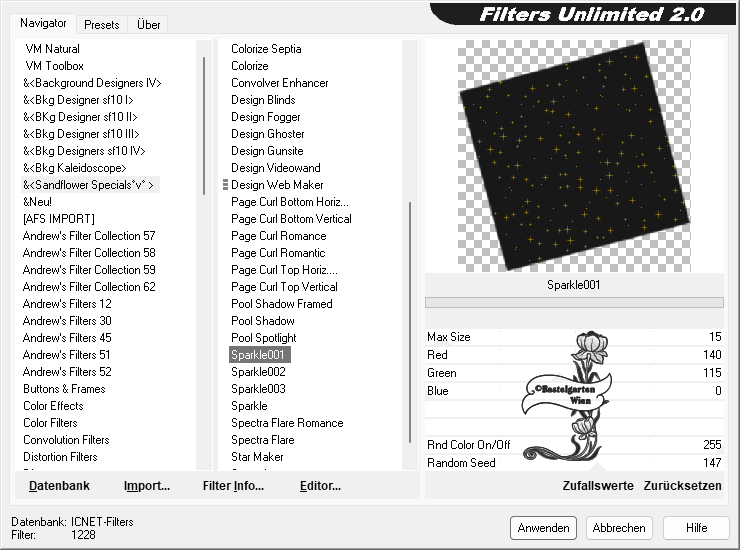
Task: Click the Anwenden button
Action: tap(543, 527)
